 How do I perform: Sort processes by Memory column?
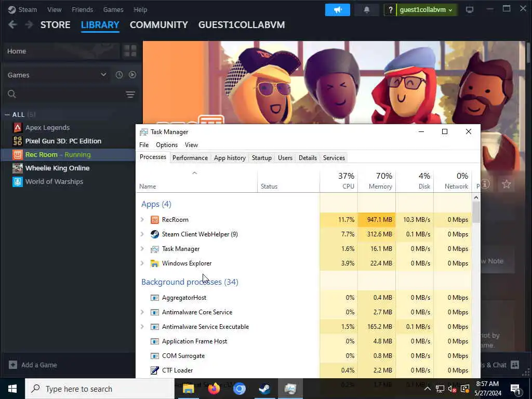pos(377,180)
